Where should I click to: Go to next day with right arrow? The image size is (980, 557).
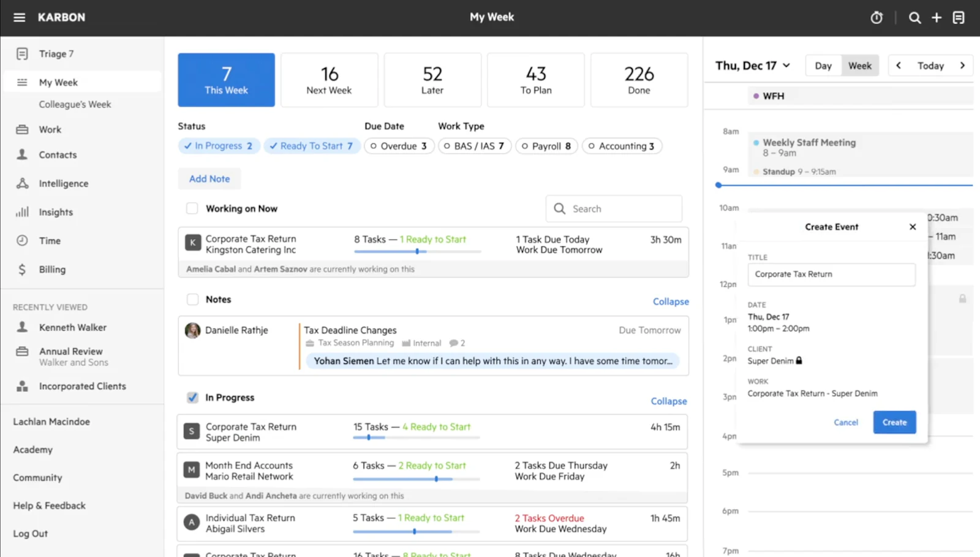coord(962,66)
